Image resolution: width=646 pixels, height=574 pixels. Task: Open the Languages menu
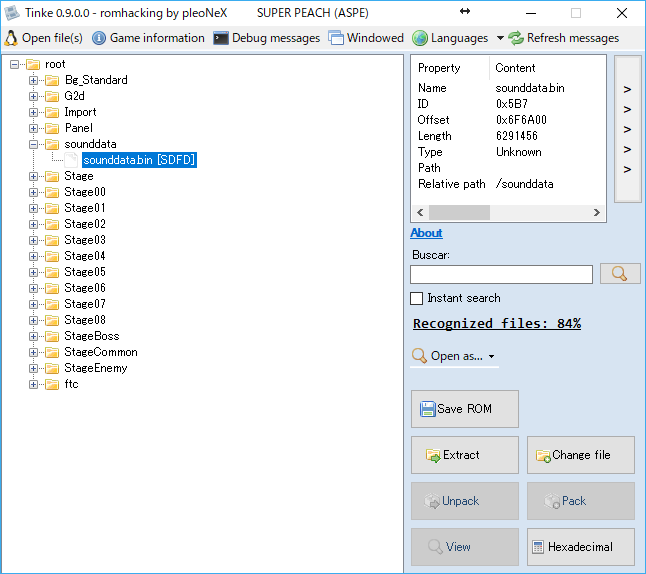450,38
